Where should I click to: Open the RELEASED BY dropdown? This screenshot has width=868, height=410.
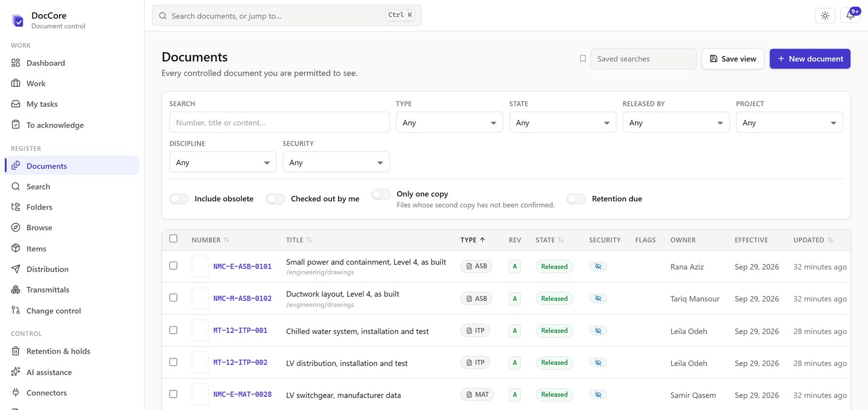(x=676, y=123)
